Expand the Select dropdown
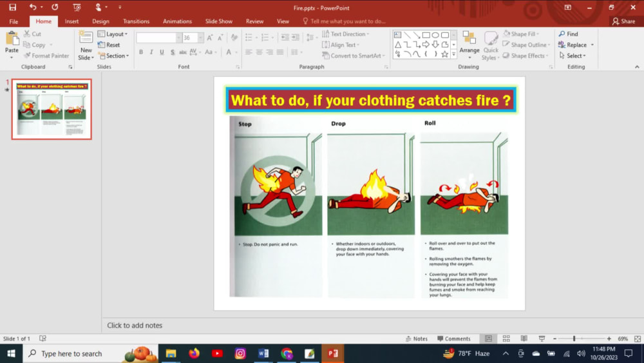 pyautogui.click(x=573, y=55)
